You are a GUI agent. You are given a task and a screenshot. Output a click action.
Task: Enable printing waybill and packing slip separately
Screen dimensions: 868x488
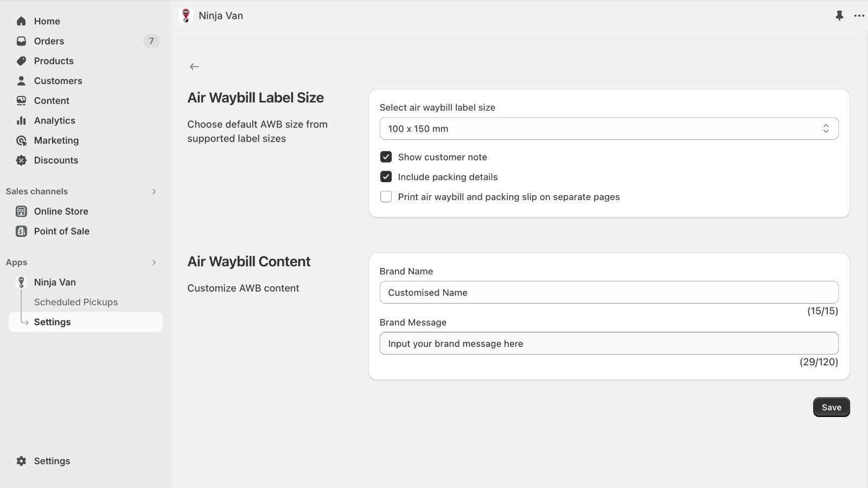click(x=386, y=197)
